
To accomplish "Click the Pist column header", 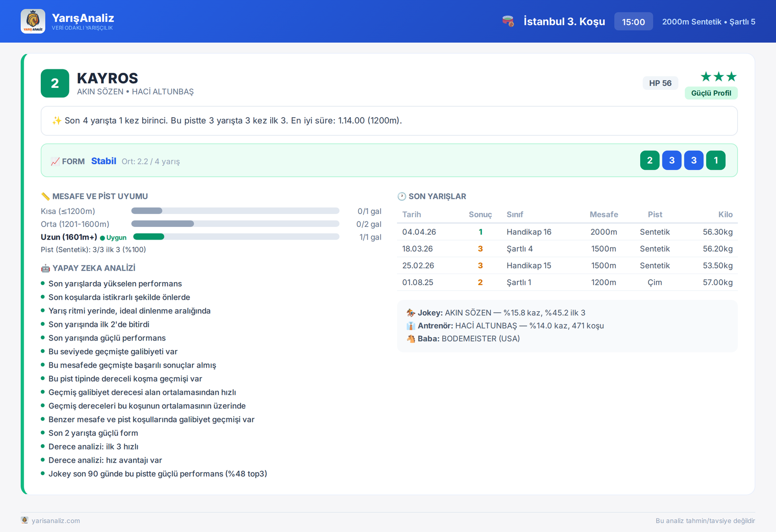I will click(655, 214).
